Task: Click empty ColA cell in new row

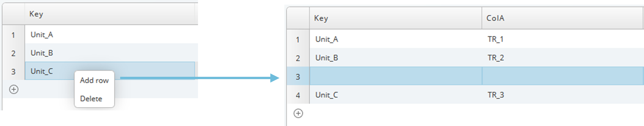Action: tap(563, 76)
